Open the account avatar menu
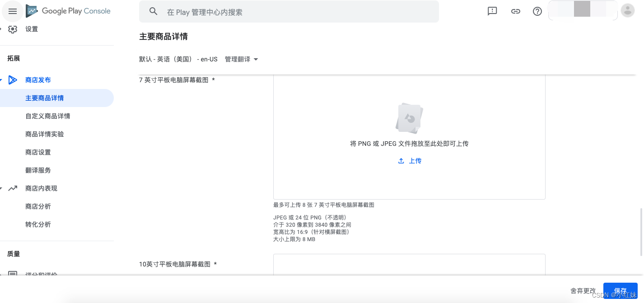 coord(628,11)
